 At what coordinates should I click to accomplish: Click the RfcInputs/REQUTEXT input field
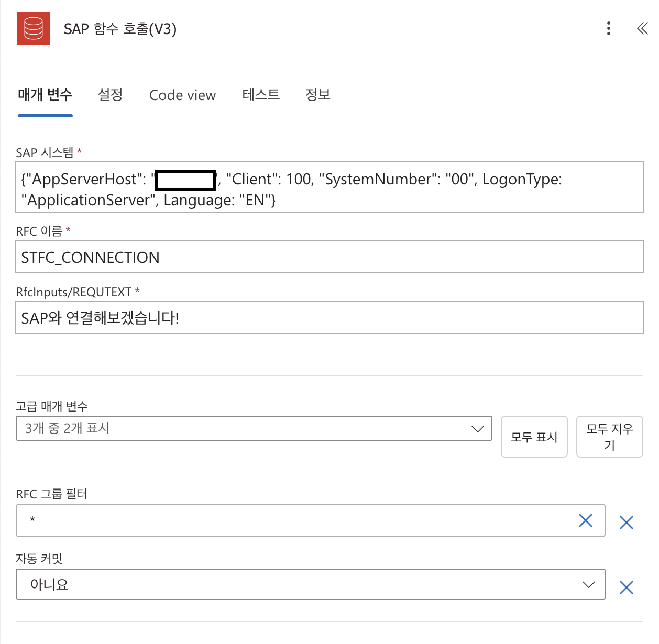330,317
